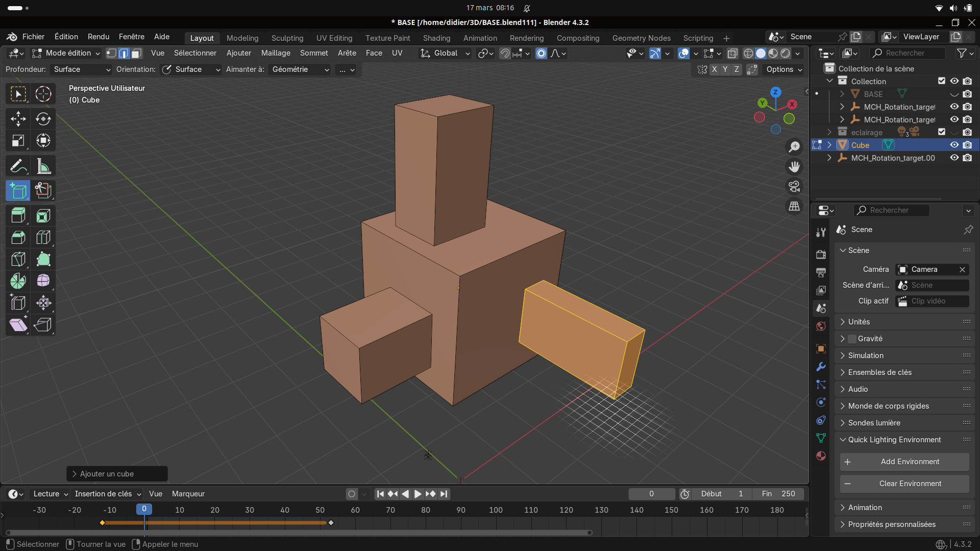Expand the Unités panel
The image size is (980, 551).
[859, 322]
